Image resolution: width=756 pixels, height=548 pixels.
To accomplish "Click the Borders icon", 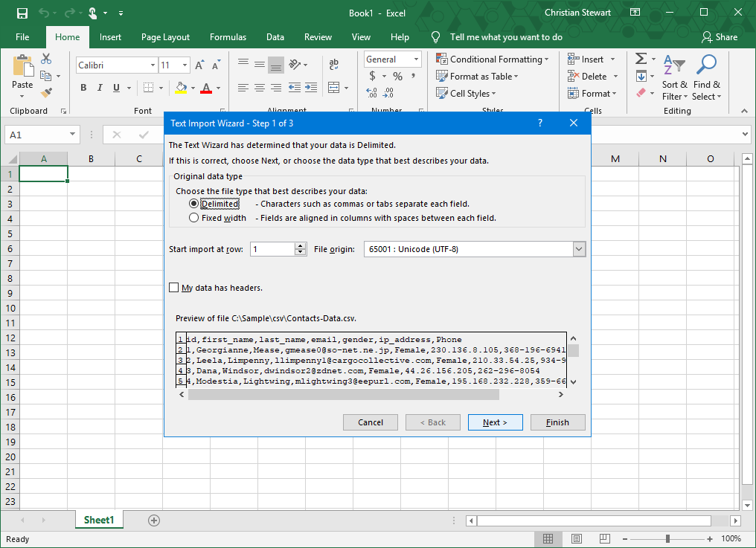I will click(x=149, y=88).
